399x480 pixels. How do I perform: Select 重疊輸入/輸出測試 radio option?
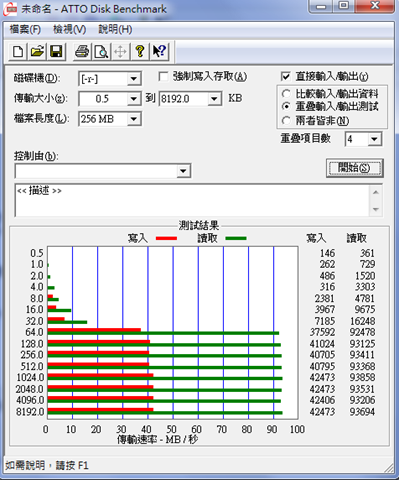(x=286, y=107)
